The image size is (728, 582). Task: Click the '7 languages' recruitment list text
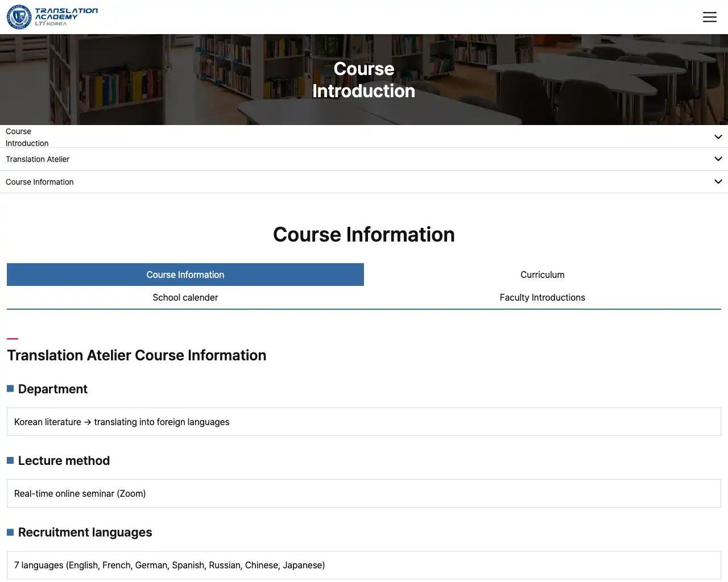[x=169, y=565]
